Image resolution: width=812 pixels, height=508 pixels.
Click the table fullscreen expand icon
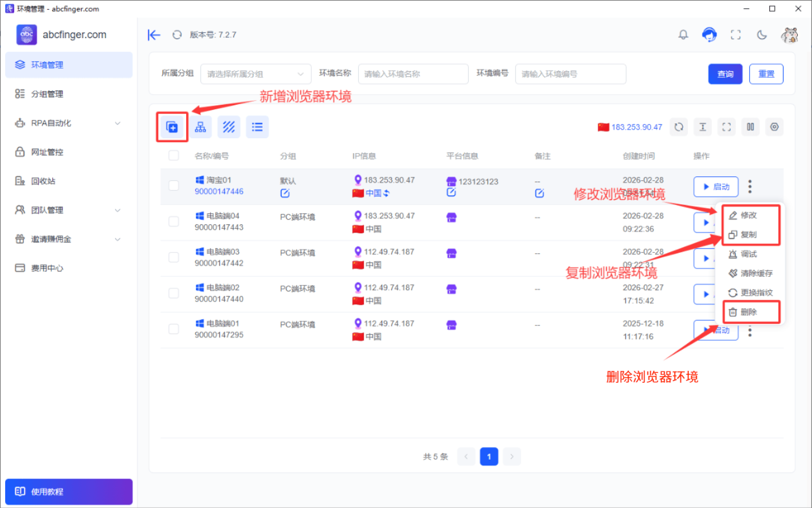pyautogui.click(x=727, y=127)
